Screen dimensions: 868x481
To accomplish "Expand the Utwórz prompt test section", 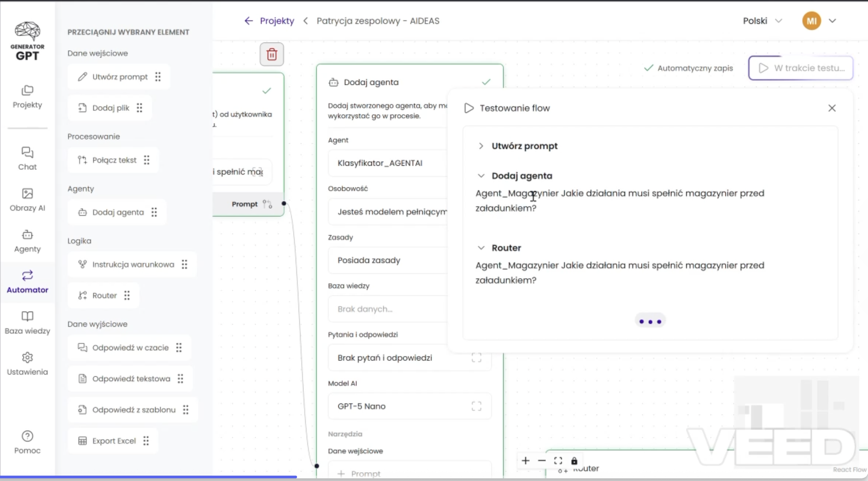I will tap(481, 146).
